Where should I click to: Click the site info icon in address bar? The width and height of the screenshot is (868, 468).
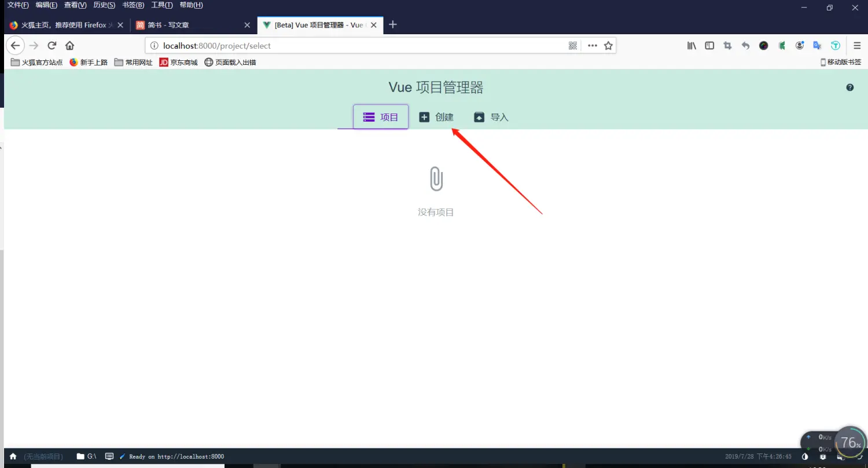(x=154, y=46)
